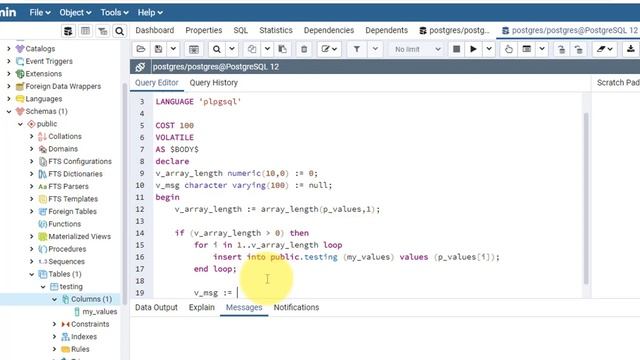Select the Extensions tree item
Image resolution: width=640 pixels, height=360 pixels.
pyautogui.click(x=44, y=74)
